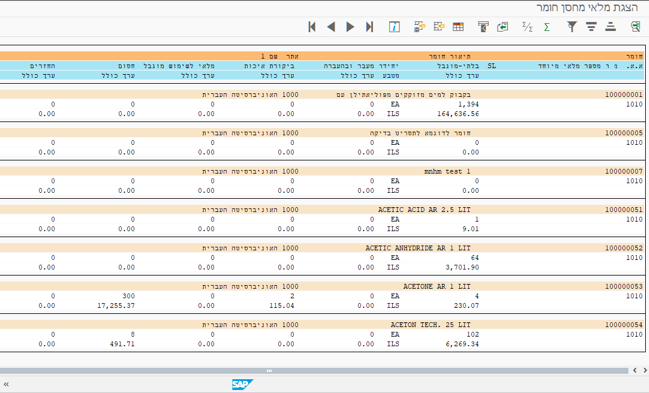Click the value 6,269.34
The height and width of the screenshot is (393, 649).
[462, 344]
